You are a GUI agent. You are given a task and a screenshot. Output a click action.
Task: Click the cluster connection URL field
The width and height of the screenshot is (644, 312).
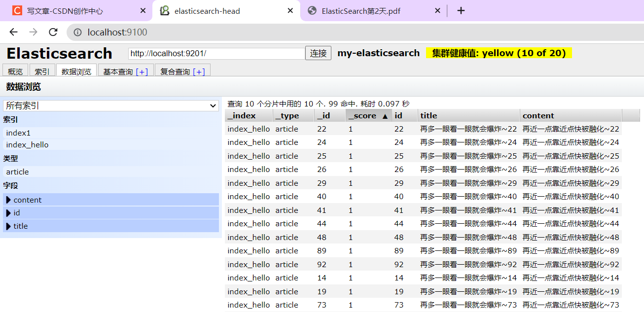[216, 53]
